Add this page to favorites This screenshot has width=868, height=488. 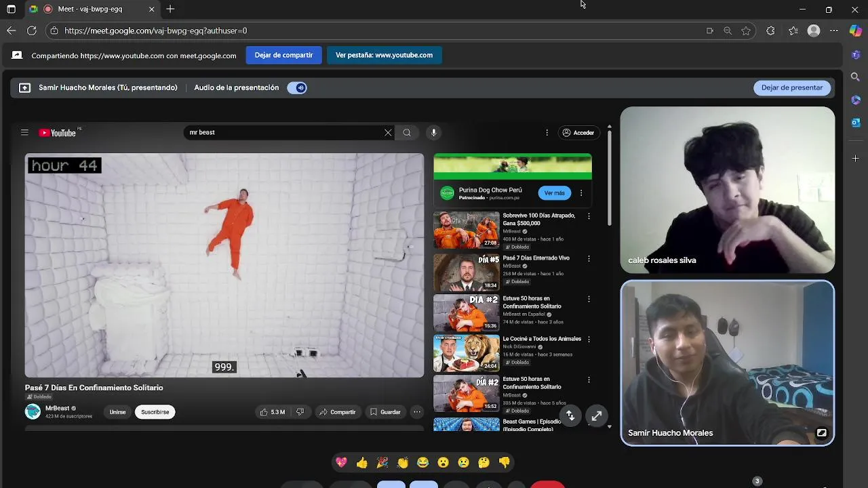click(x=746, y=30)
